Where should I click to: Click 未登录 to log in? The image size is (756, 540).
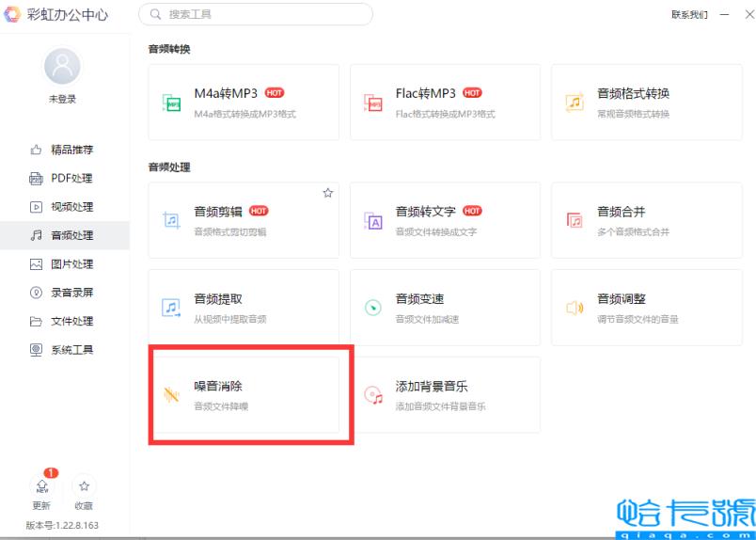(62, 100)
